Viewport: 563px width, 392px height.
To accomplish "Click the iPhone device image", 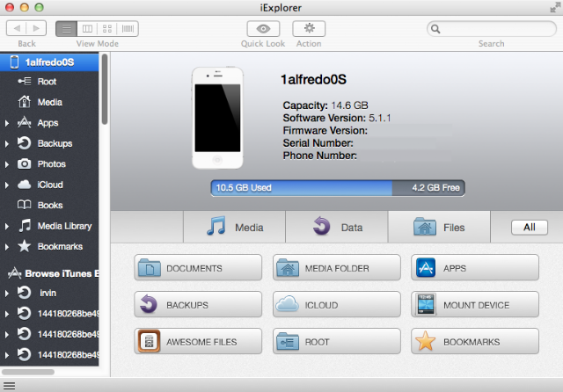I will (x=217, y=118).
